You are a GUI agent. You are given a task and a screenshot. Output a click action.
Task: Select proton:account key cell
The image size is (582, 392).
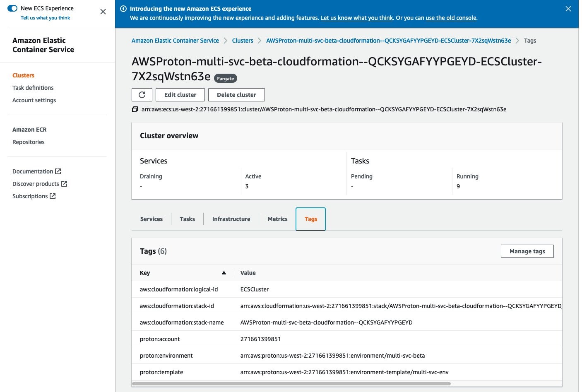tap(160, 339)
